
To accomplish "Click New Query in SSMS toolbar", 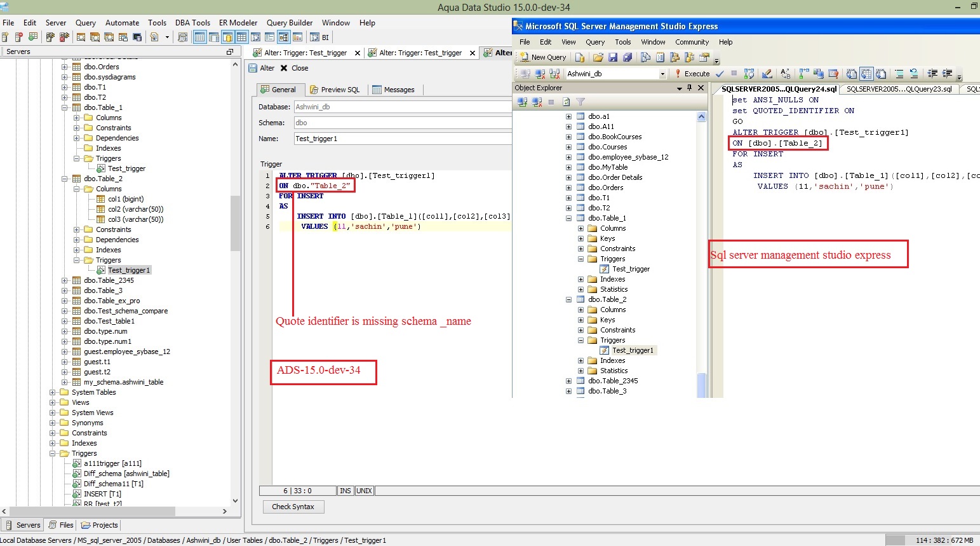I will point(542,57).
